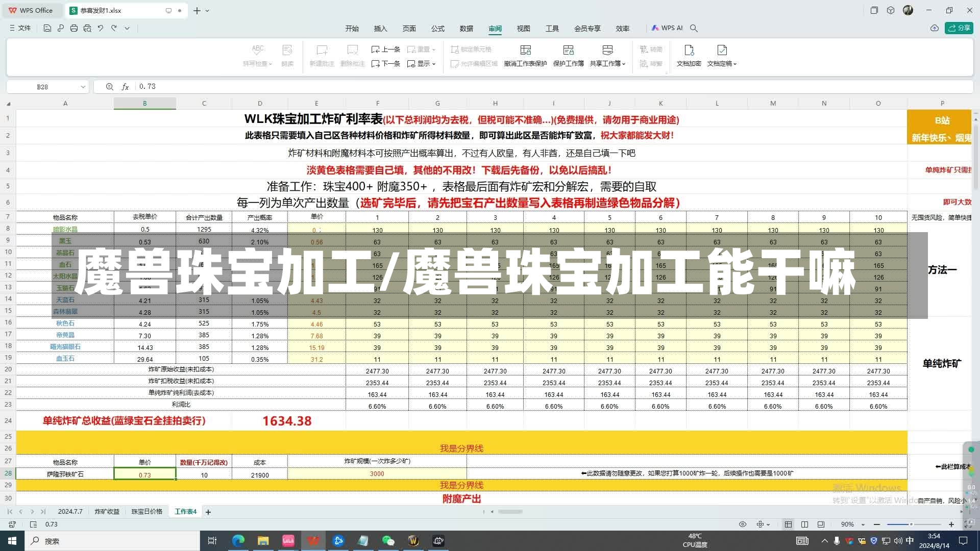Go to next comment 下一条
The image size is (980, 551).
(386, 64)
